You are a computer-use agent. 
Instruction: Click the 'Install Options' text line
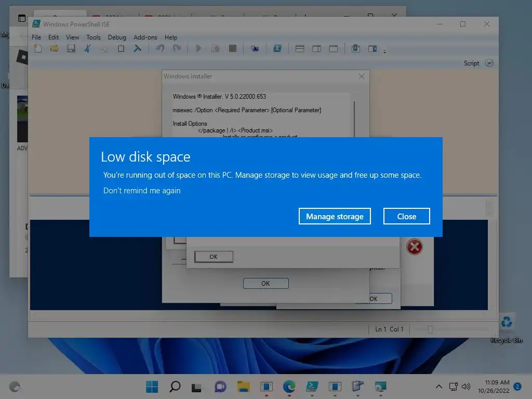(x=190, y=124)
